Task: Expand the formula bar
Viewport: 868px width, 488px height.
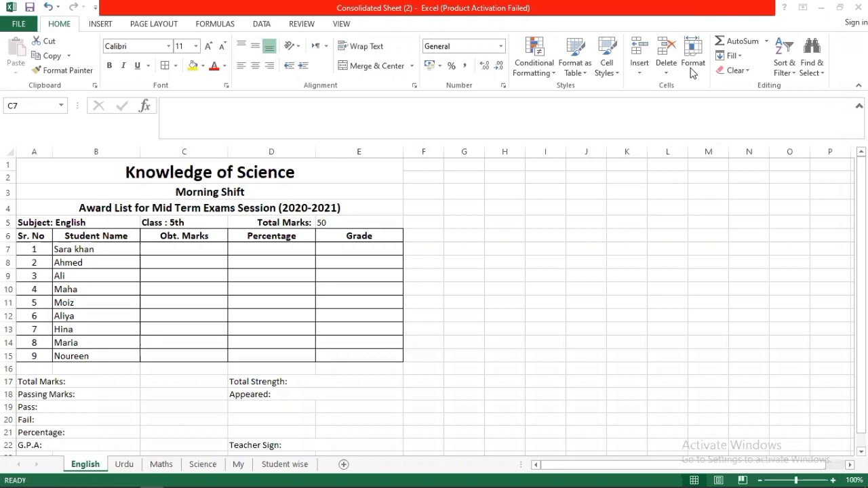Action: coord(859,106)
